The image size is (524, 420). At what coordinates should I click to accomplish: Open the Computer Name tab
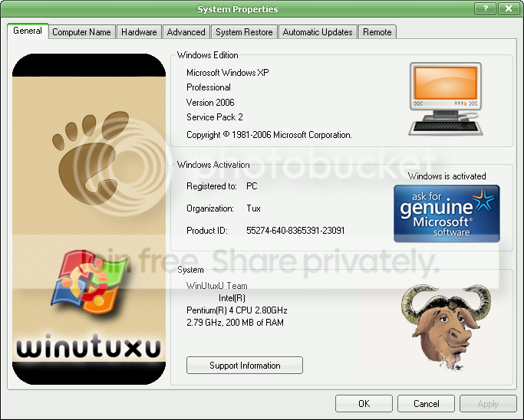81,32
